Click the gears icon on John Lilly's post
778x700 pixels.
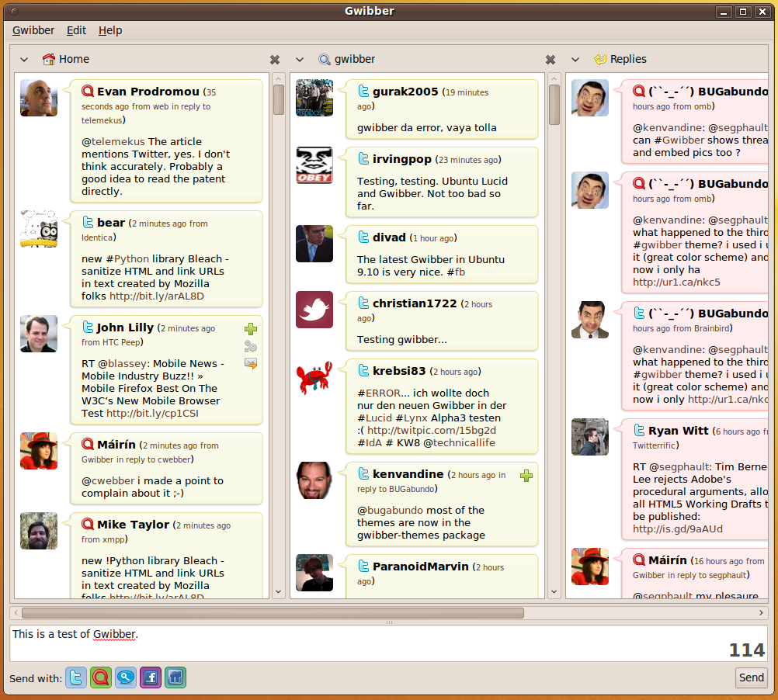(251, 346)
